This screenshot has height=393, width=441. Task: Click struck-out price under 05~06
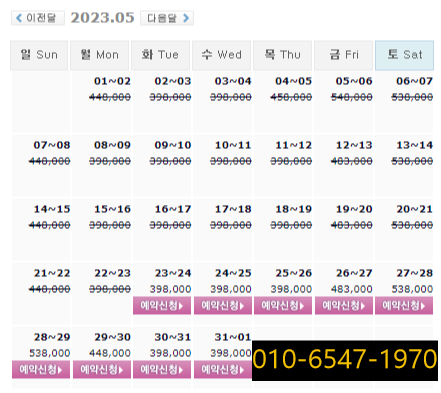[352, 97]
